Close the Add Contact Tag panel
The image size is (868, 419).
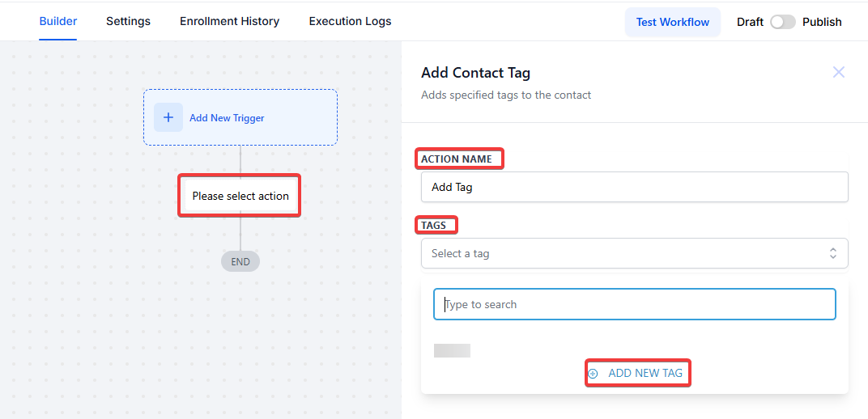839,72
